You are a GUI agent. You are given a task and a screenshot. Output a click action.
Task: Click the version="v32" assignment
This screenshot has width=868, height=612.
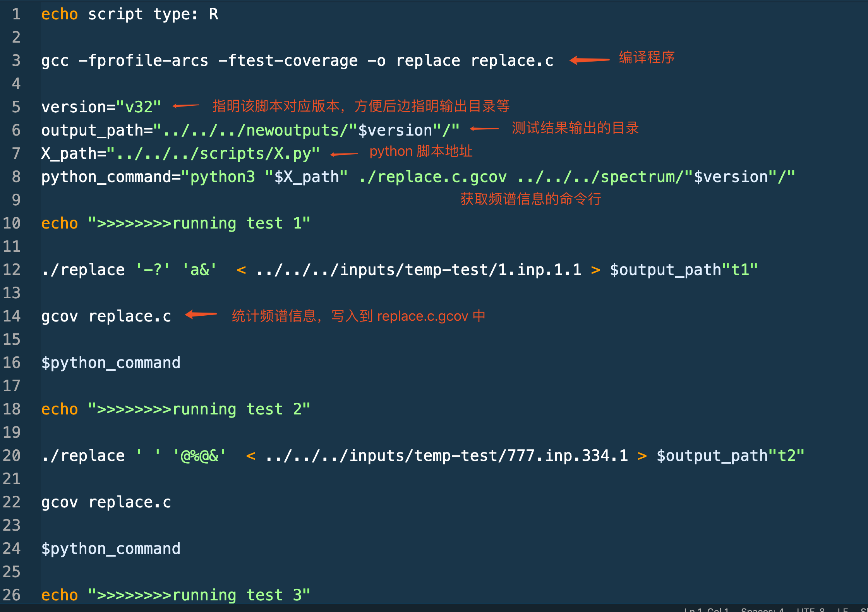point(101,107)
